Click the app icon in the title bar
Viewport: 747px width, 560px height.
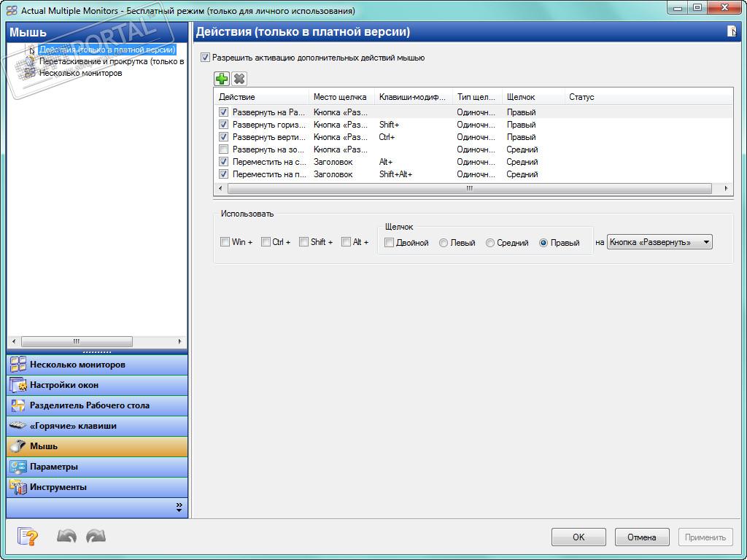tap(12, 10)
